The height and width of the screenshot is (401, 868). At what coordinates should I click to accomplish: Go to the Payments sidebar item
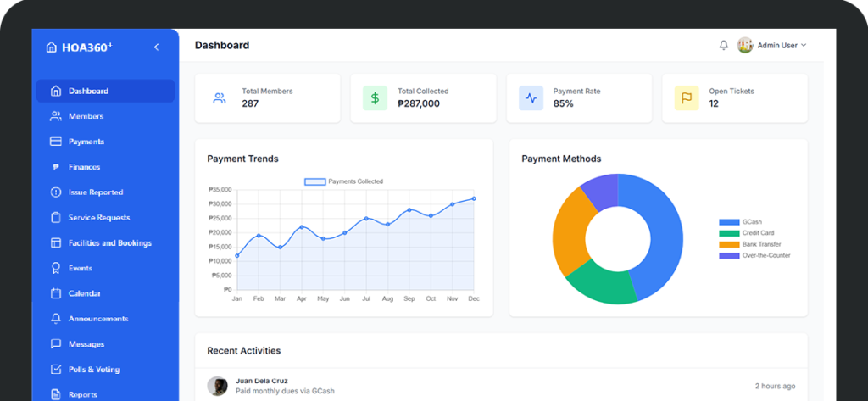pos(86,142)
